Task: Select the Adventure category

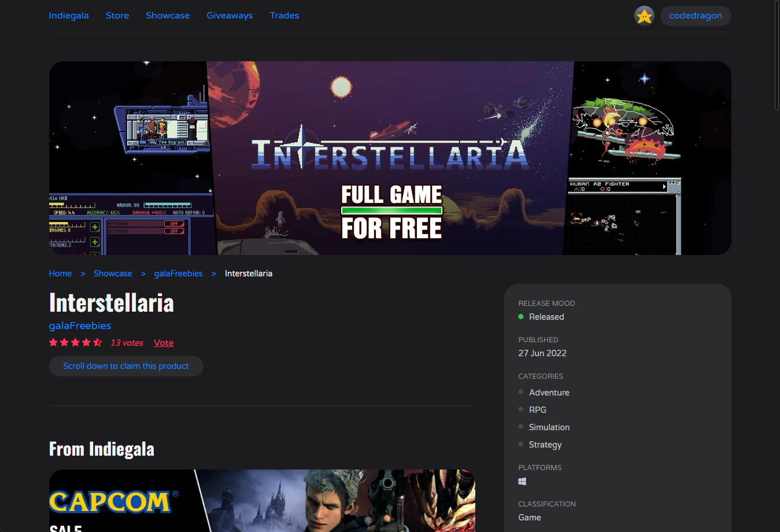Action: point(549,393)
